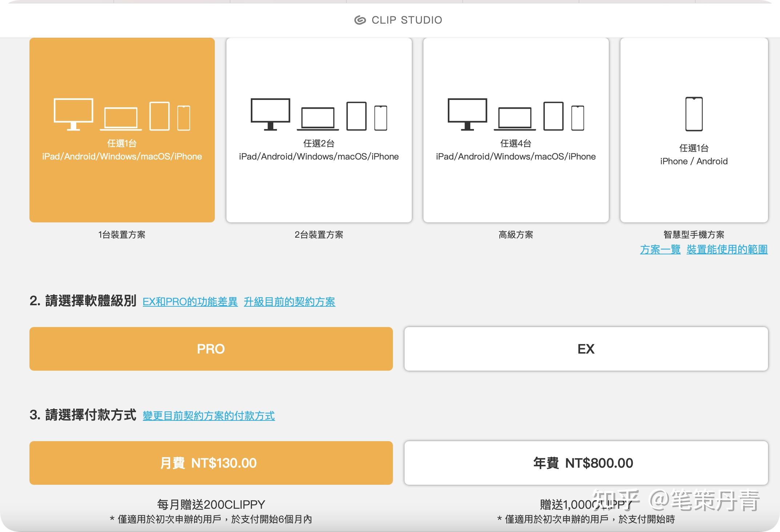Click the 2台裝置方案 caption text

[x=319, y=235]
